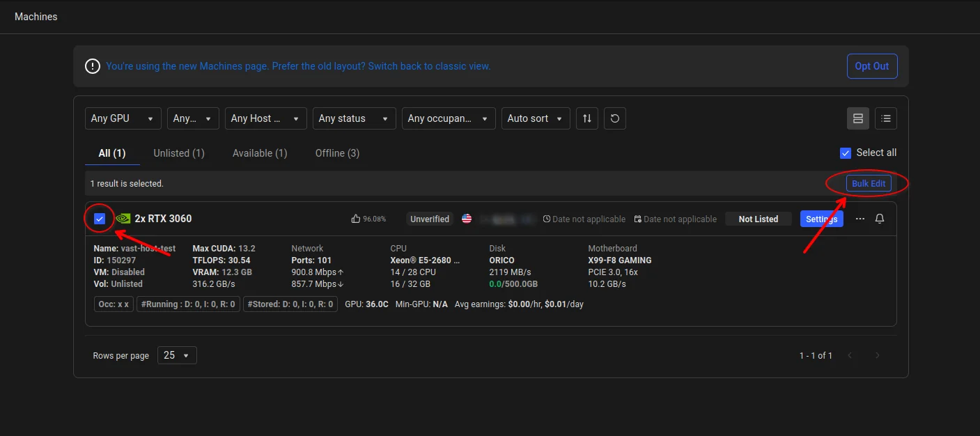
Task: Click the calendar icon beside second date
Action: pyautogui.click(x=638, y=219)
